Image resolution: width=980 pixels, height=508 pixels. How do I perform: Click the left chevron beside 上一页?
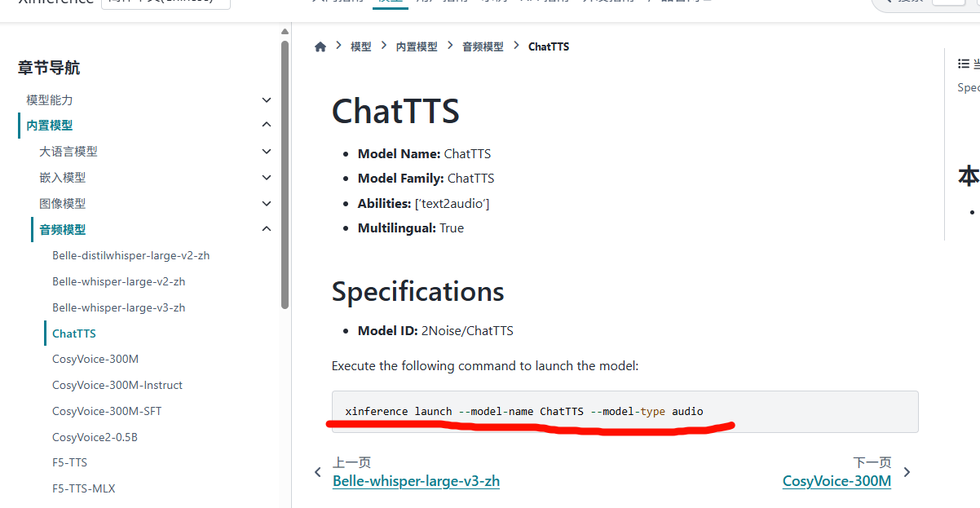point(318,471)
